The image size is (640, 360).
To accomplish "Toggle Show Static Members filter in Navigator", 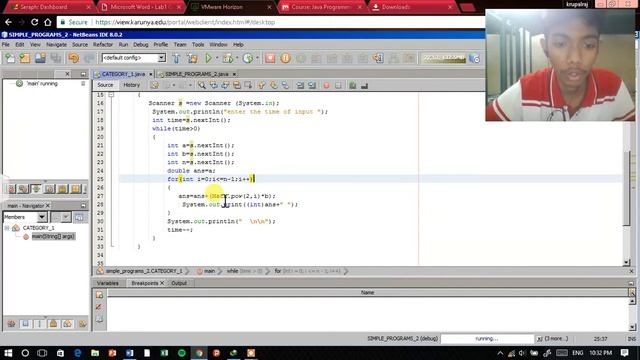I will (40, 324).
